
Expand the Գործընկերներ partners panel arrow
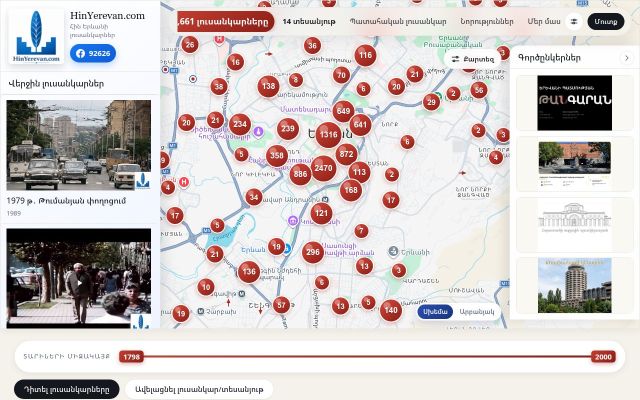click(x=627, y=58)
